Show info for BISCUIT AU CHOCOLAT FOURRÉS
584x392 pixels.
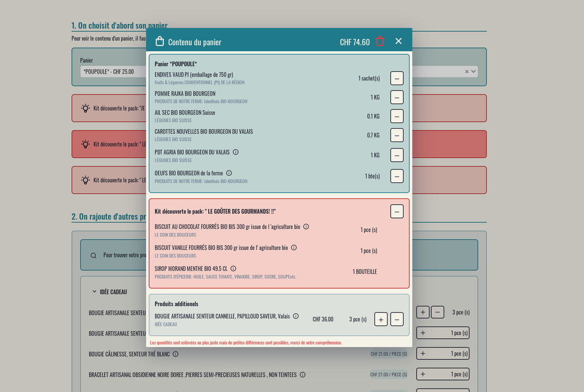(306, 226)
